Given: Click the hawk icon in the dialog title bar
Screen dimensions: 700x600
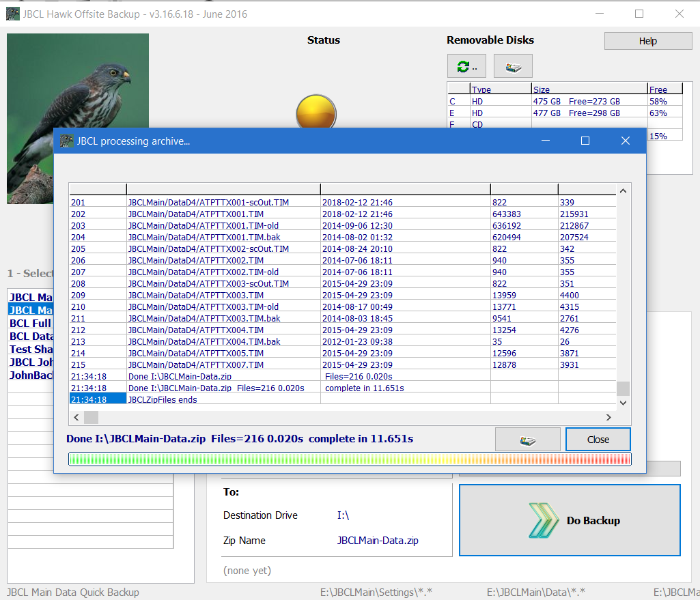Looking at the screenshot, I should [x=67, y=141].
